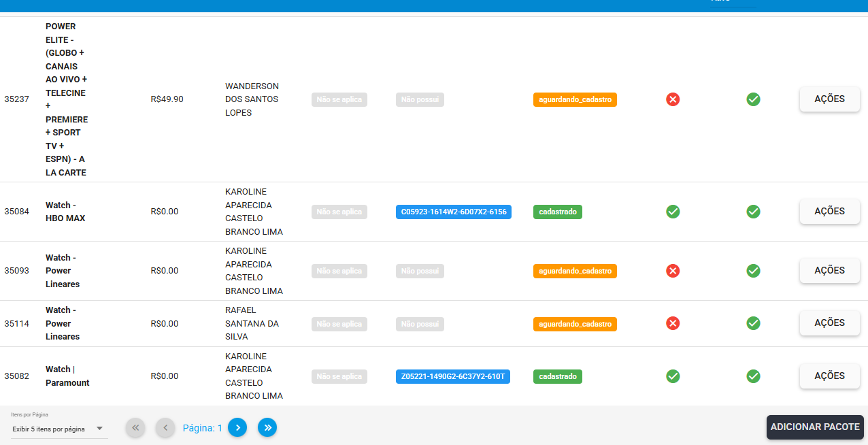Click ADICIONAR PACOTE button
868x445 pixels.
coord(815,427)
